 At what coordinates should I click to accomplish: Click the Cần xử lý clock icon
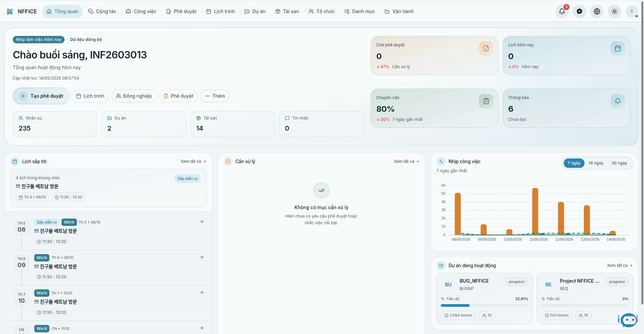[x=228, y=161]
